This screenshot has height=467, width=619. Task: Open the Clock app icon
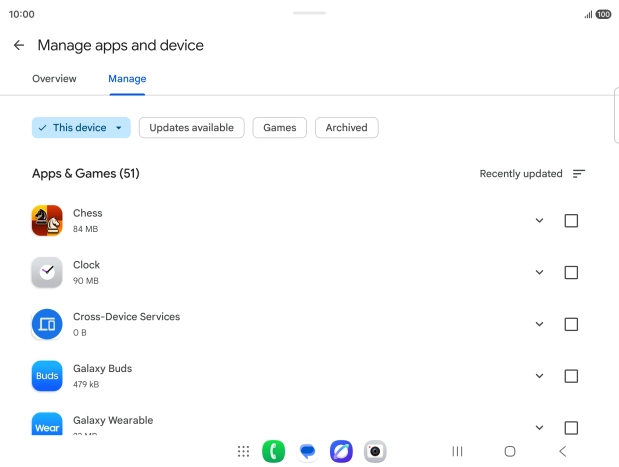point(47,272)
